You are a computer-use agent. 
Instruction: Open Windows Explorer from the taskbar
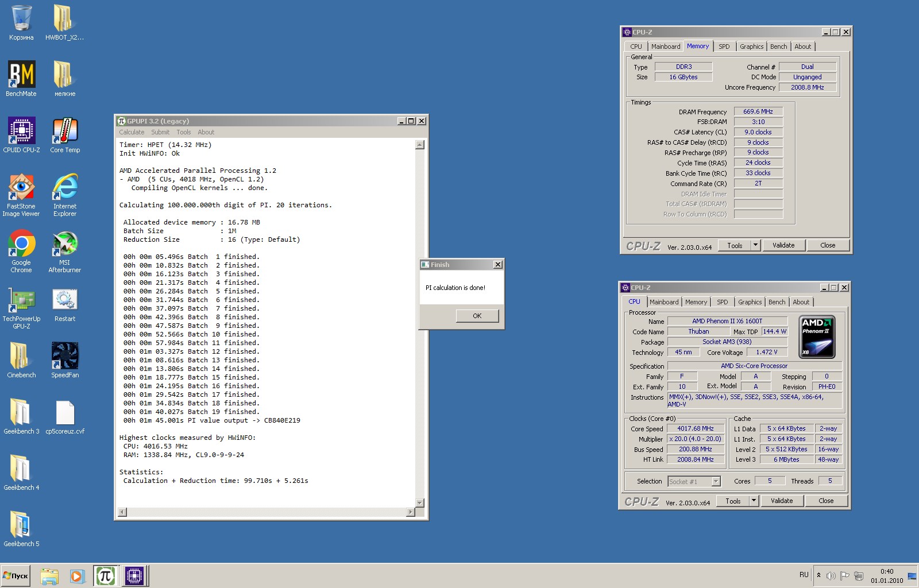click(x=49, y=576)
